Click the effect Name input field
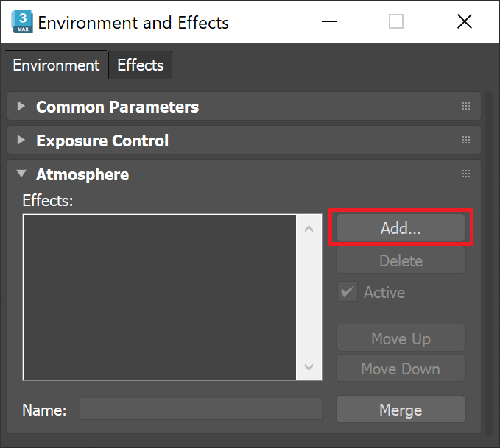The image size is (500, 448). click(x=200, y=410)
